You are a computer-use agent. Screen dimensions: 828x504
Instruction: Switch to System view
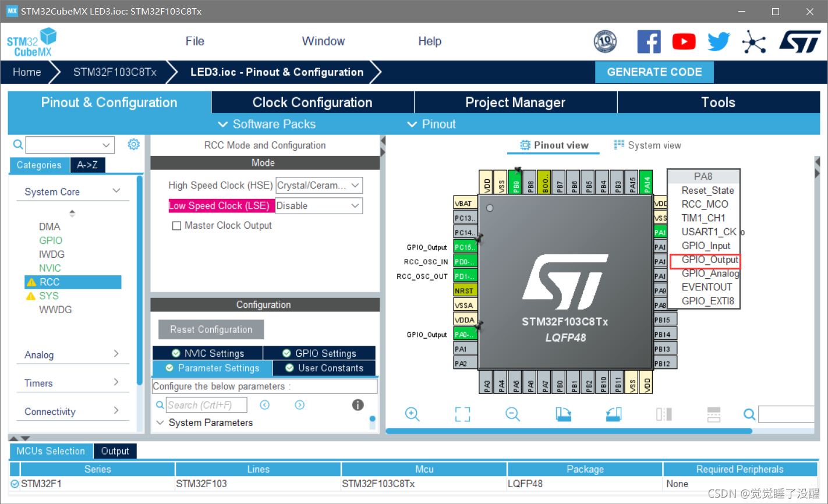[647, 145]
